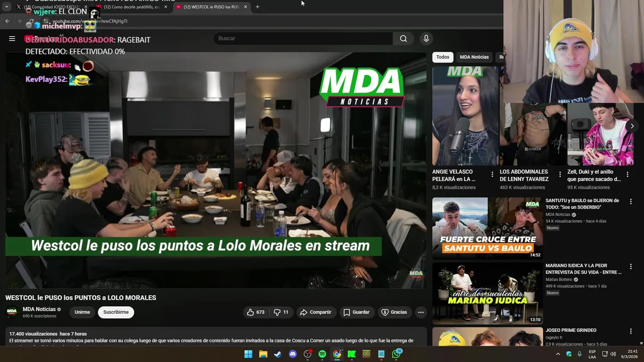This screenshot has width=644, height=362.
Task: Click the Compartir share button
Action: click(315, 312)
